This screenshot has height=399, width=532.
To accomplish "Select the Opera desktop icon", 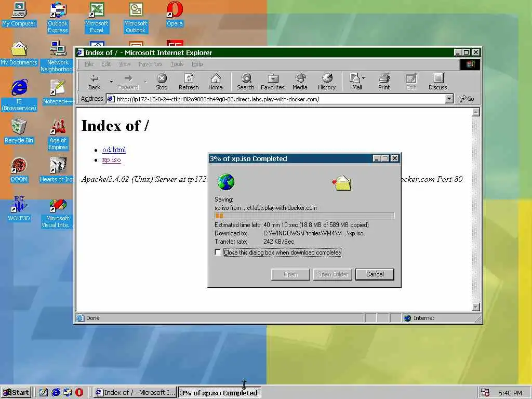I will tap(175, 14).
